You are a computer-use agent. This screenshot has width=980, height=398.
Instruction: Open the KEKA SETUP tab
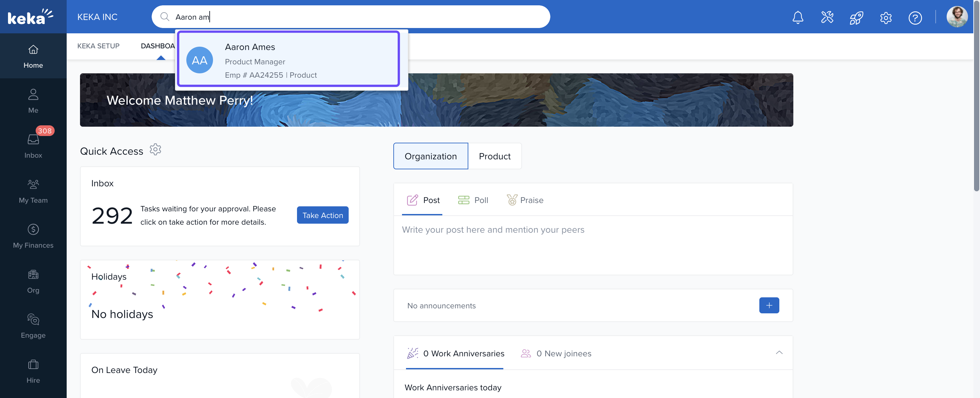[98, 46]
